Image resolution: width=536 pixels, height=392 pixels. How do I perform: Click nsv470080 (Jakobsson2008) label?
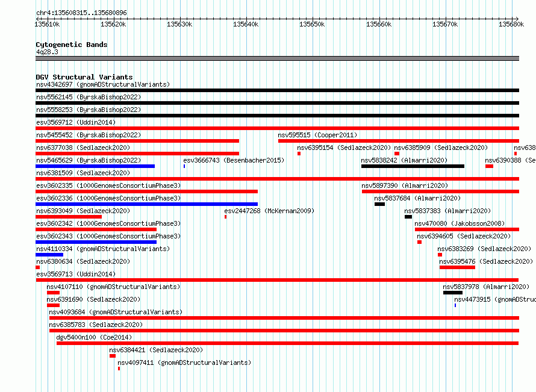460,223
